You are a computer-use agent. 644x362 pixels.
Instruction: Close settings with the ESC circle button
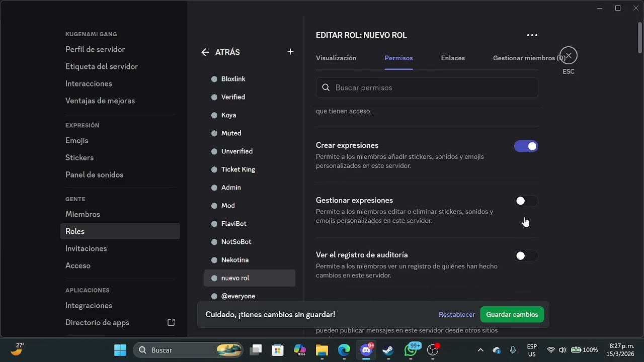coord(569,55)
